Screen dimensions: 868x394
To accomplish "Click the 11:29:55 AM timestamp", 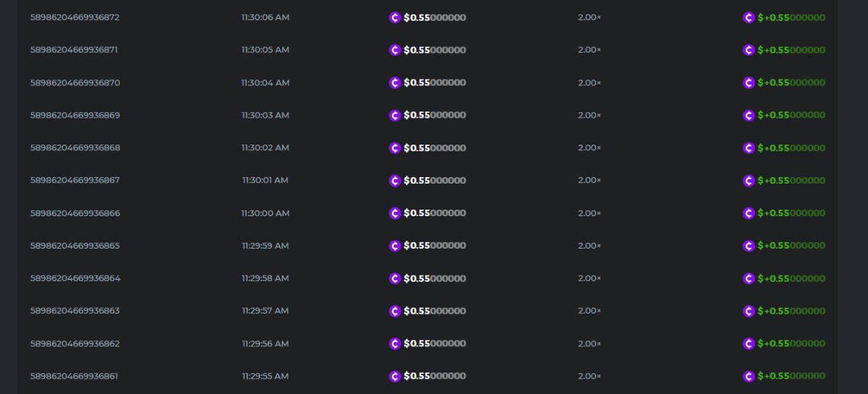I will tap(265, 376).
